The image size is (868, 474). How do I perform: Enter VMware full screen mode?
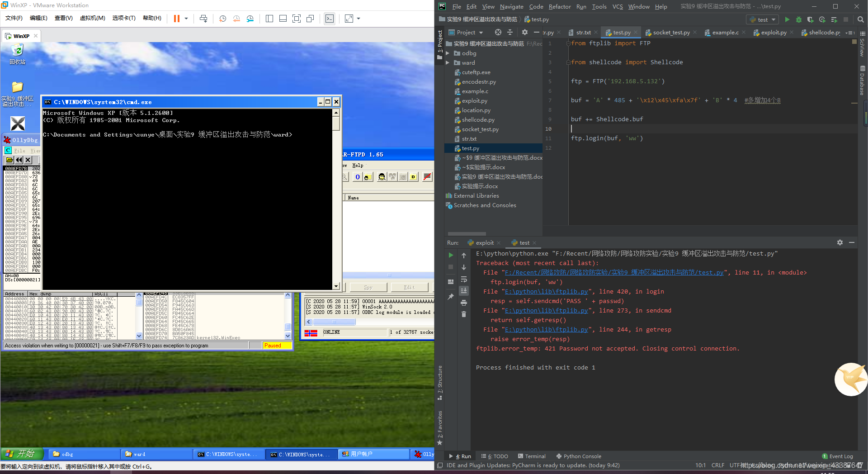(297, 19)
